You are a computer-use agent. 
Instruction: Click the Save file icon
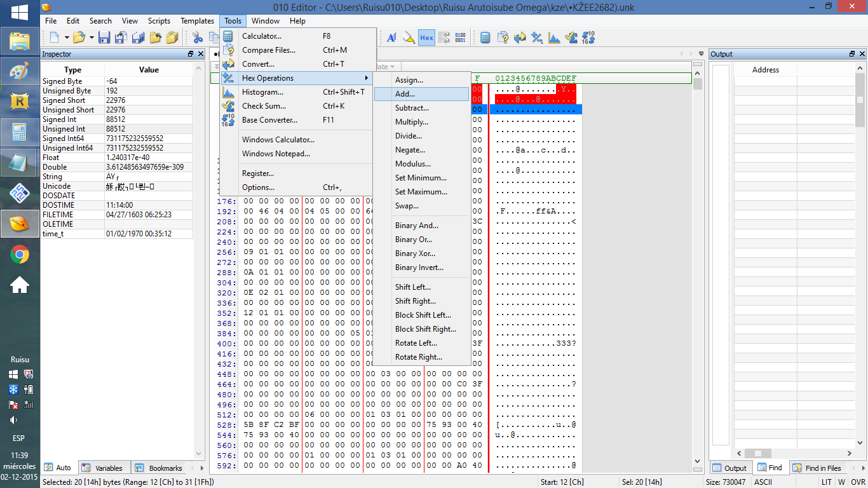pos(104,37)
